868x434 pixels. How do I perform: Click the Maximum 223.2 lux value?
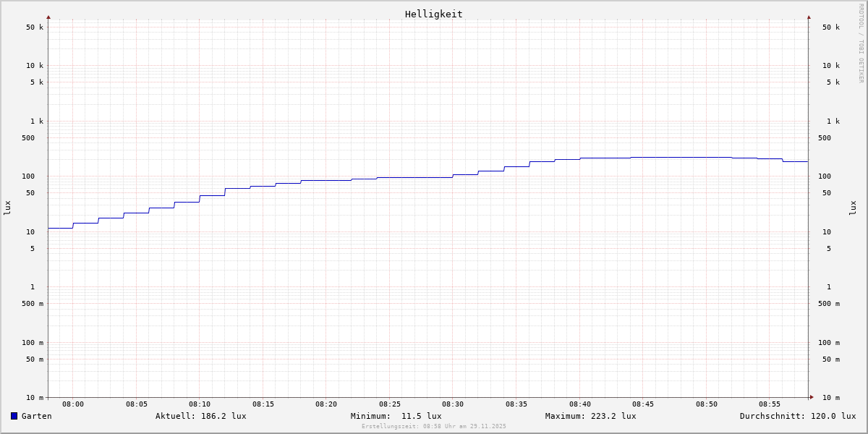point(590,416)
